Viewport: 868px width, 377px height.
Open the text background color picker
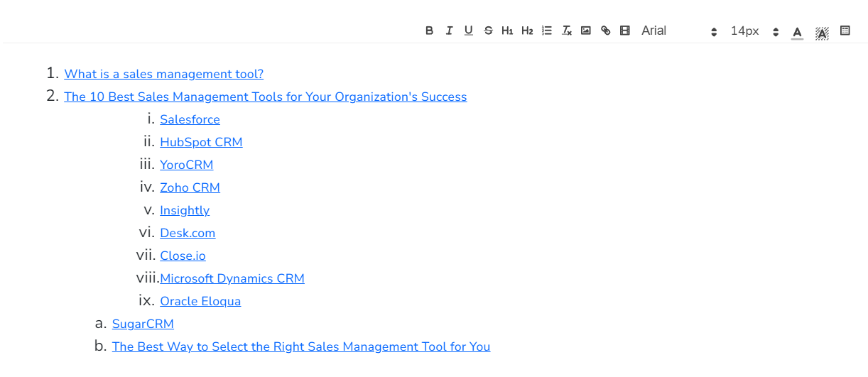click(x=822, y=32)
